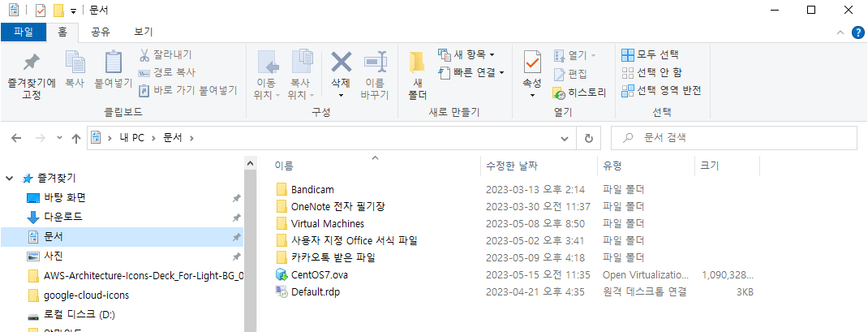Click 내 PC in the address bar
The image size is (868, 332).
[x=131, y=138]
